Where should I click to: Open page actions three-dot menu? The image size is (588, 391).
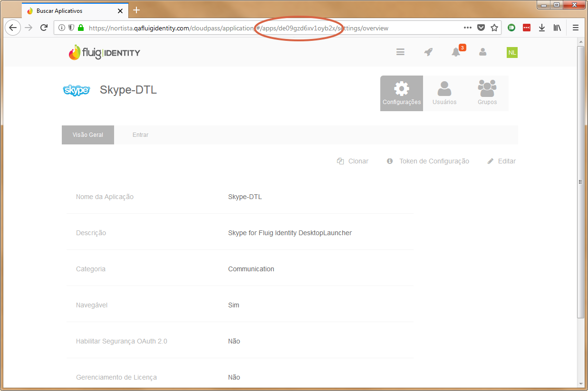pyautogui.click(x=468, y=28)
